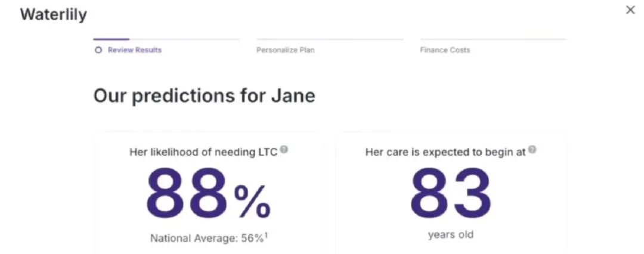Click the 'Her likelihood of needing LTC' label
Viewport: 644px width, 254px height.
click(x=203, y=152)
